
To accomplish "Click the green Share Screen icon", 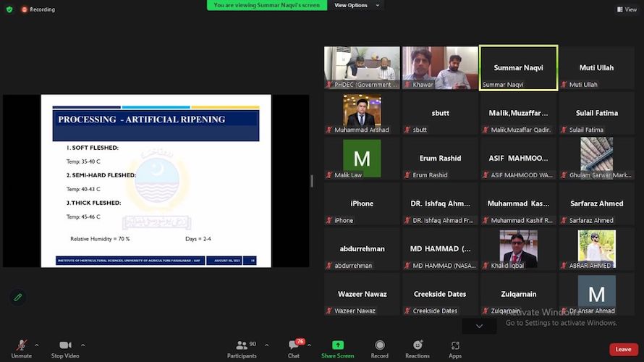I will [337, 348].
